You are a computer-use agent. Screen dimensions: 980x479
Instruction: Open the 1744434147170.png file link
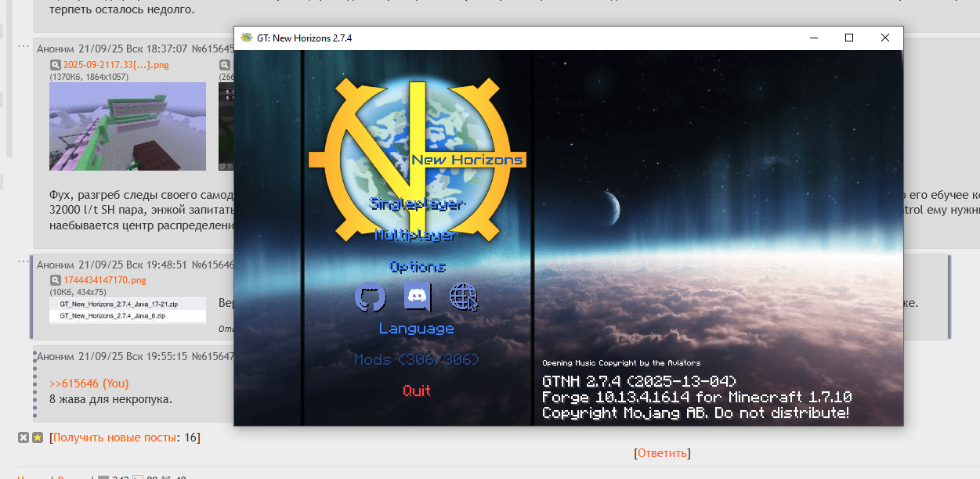[105, 280]
